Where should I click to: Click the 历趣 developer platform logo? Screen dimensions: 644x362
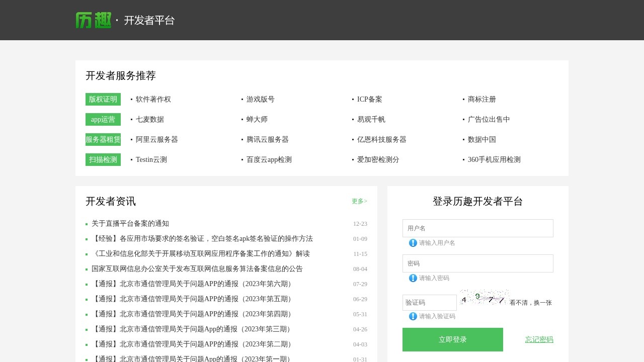pos(94,20)
